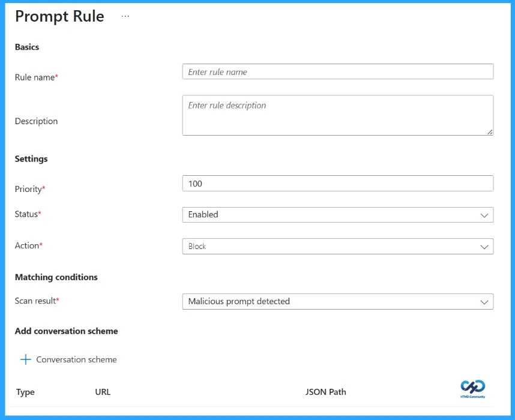Viewport: 515px width, 420px height.
Task: Click the plus icon for Conversation scheme
Action: pyautogui.click(x=25, y=359)
